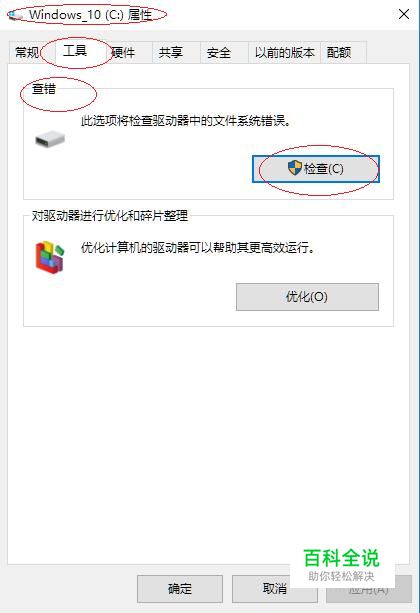Close the properties dialog with X
The height and width of the screenshot is (613, 420).
pos(404,14)
